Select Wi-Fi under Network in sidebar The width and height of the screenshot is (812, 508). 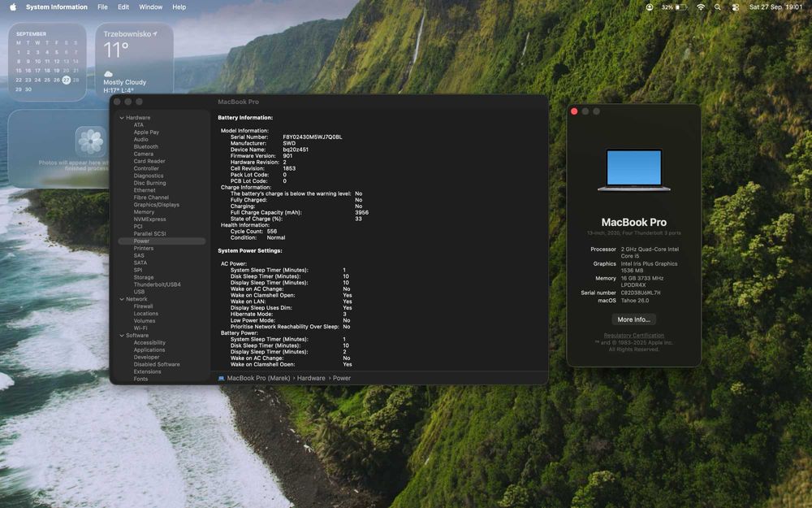[140, 328]
